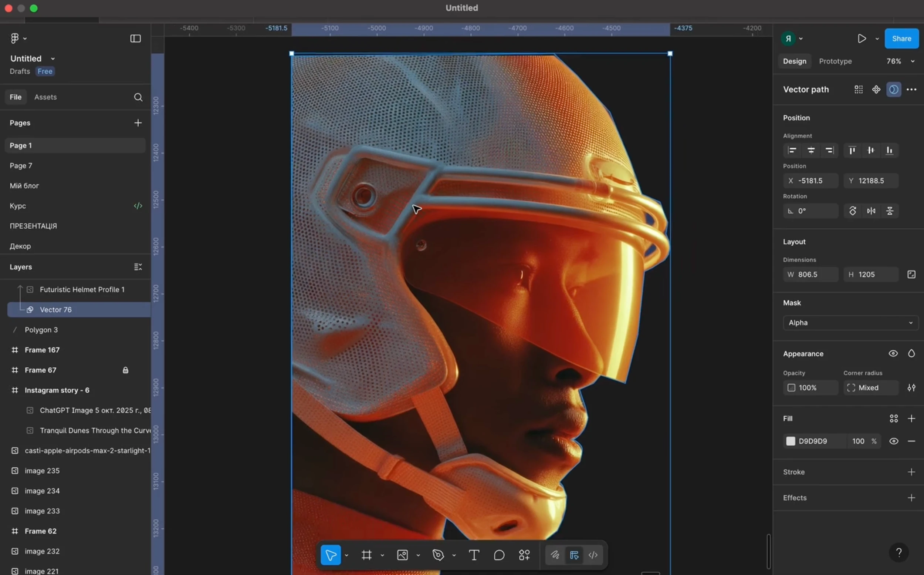
Task: Toggle Draw mode in bottom toolbar
Action: (x=555, y=555)
